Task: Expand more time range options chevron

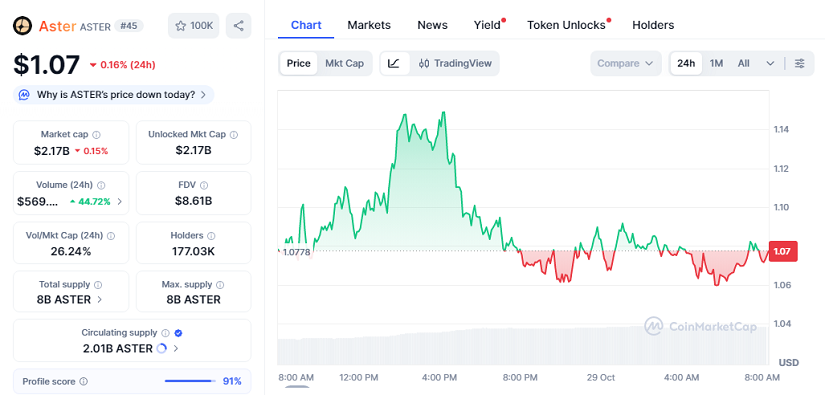Action: point(770,64)
